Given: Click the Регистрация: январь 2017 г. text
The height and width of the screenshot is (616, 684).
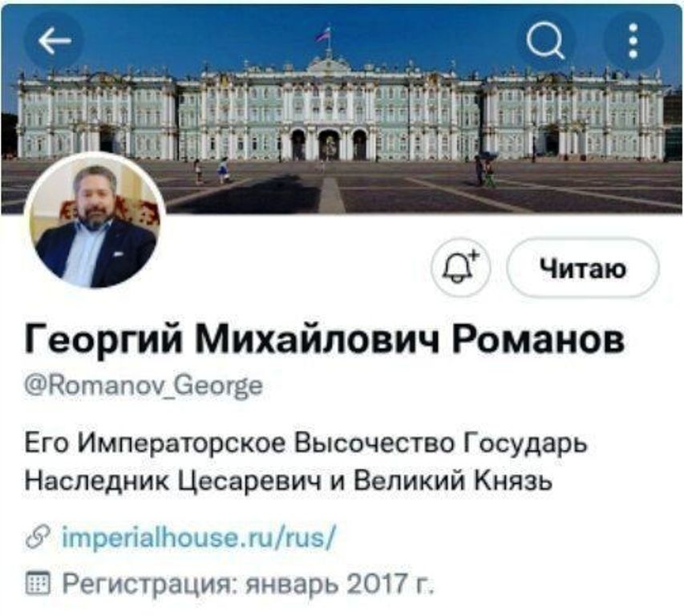Looking at the screenshot, I should (x=249, y=583).
